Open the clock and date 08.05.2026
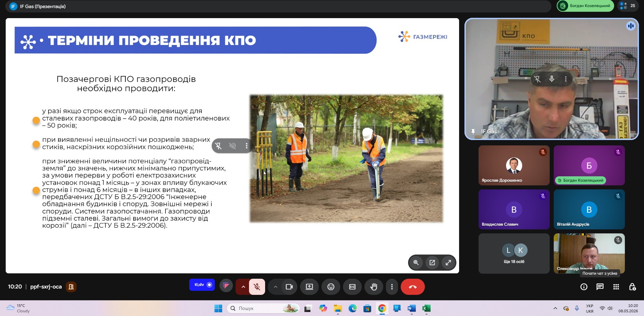 click(628, 308)
